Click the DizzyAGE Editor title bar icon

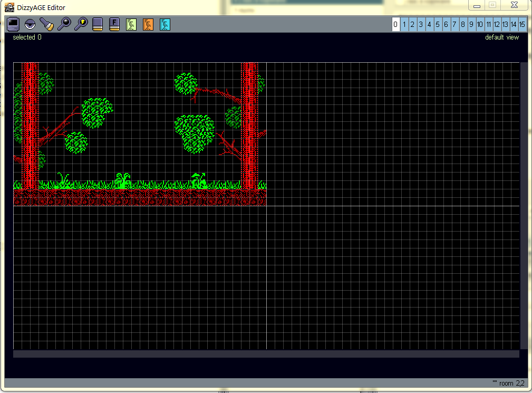pos(9,7)
